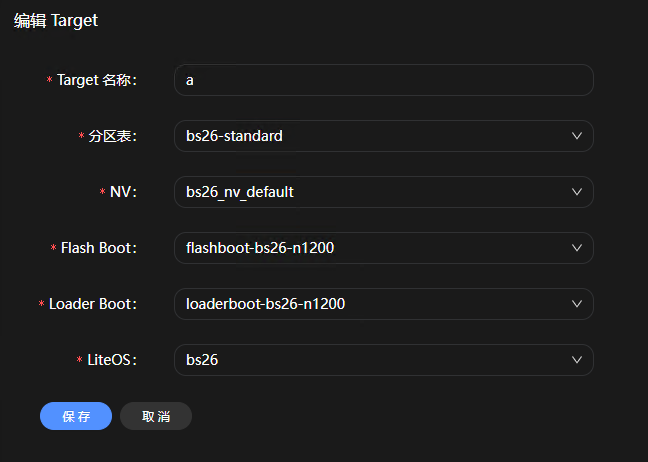Click the chevron arrow in NV selector
The height and width of the screenshot is (462, 648).
pyautogui.click(x=576, y=192)
